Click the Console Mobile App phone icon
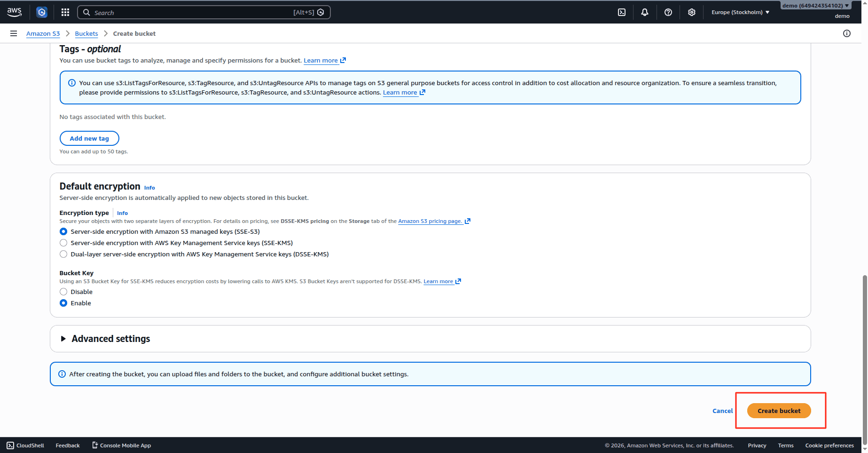 [95, 445]
